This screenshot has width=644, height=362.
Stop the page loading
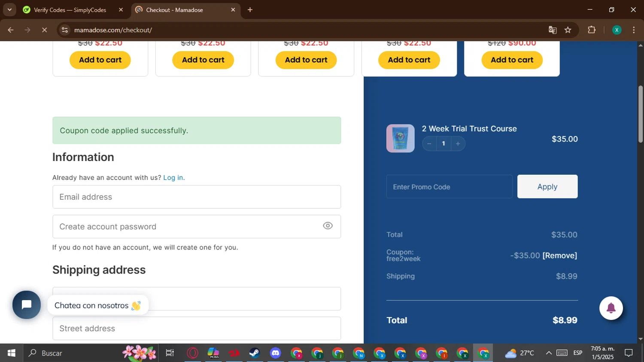(x=44, y=30)
